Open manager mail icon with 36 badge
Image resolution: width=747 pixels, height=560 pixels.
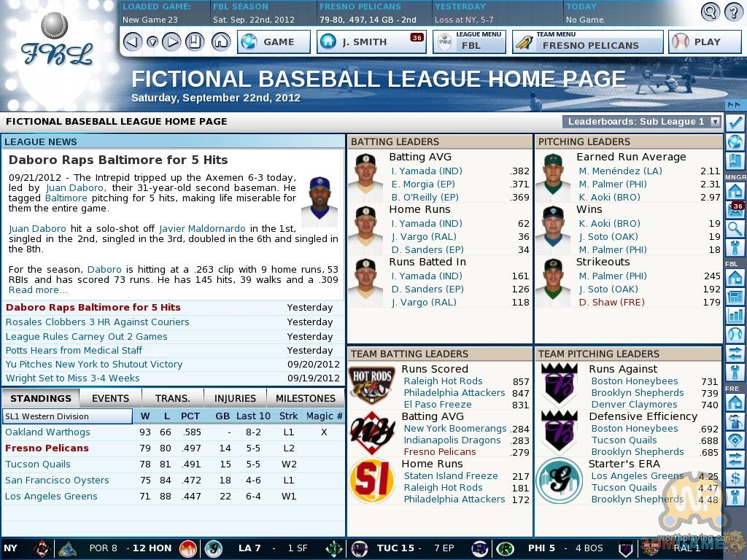(735, 210)
